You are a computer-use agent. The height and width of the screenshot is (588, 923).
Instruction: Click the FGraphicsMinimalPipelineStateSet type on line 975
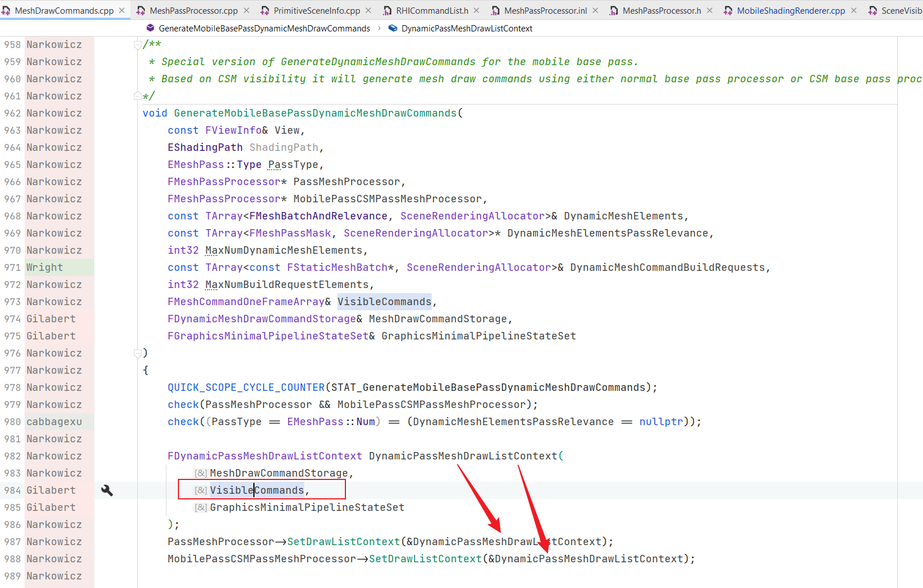pyautogui.click(x=268, y=336)
